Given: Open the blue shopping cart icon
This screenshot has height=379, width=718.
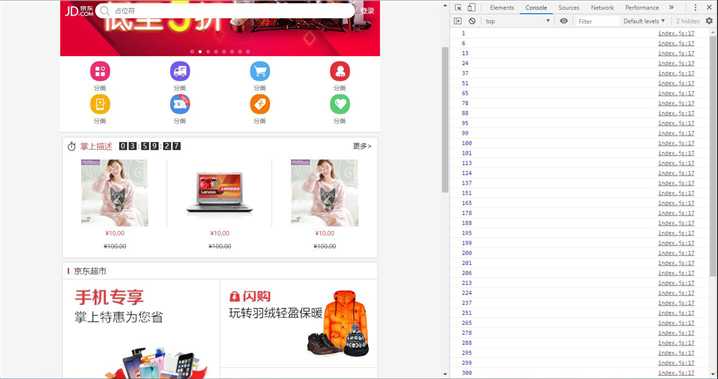Looking at the screenshot, I should point(260,71).
